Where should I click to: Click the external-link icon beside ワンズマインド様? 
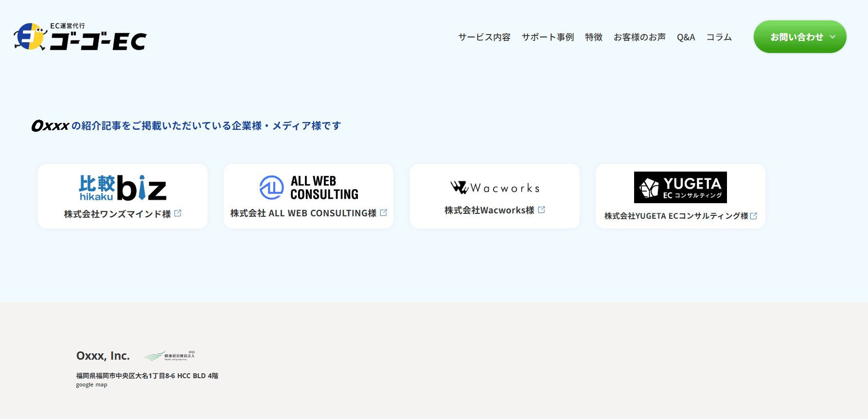pyautogui.click(x=178, y=213)
